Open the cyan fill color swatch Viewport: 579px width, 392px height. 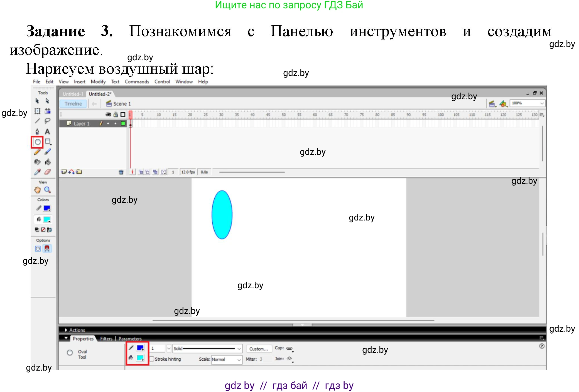[x=47, y=219]
